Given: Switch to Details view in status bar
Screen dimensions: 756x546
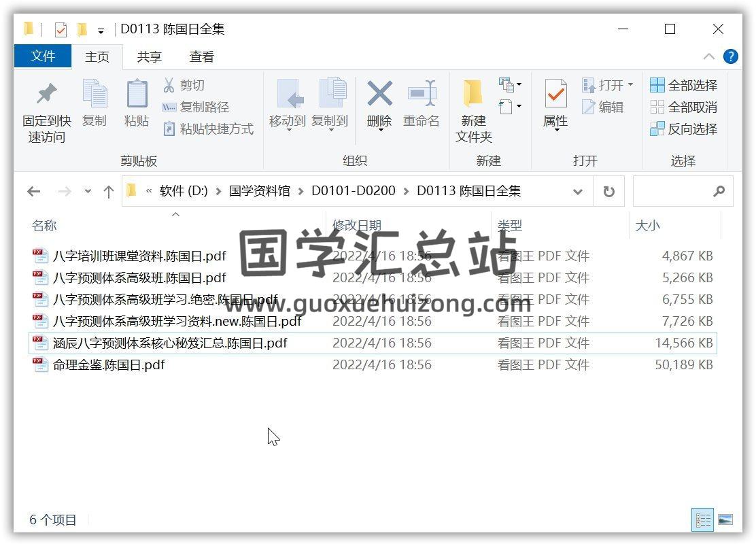Looking at the screenshot, I should (702, 520).
